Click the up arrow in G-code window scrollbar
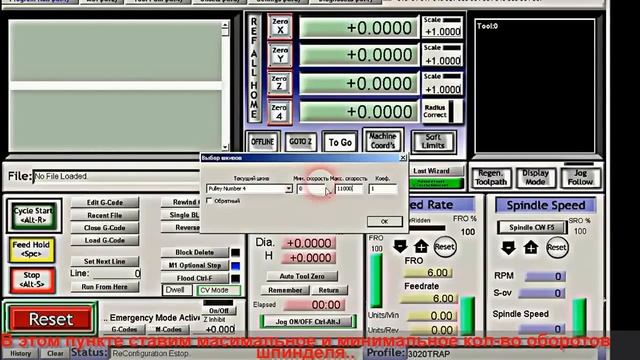This screenshot has height=360, width=640. (225, 25)
